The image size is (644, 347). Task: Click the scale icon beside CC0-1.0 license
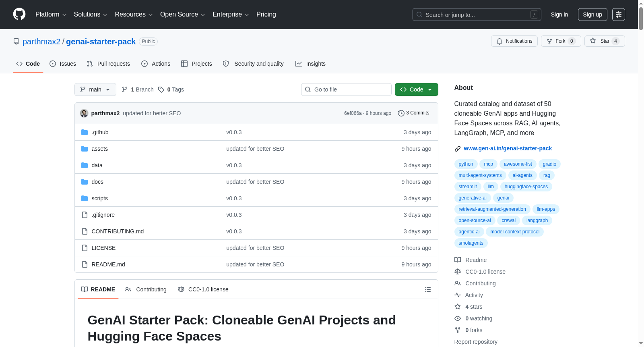[458, 272]
